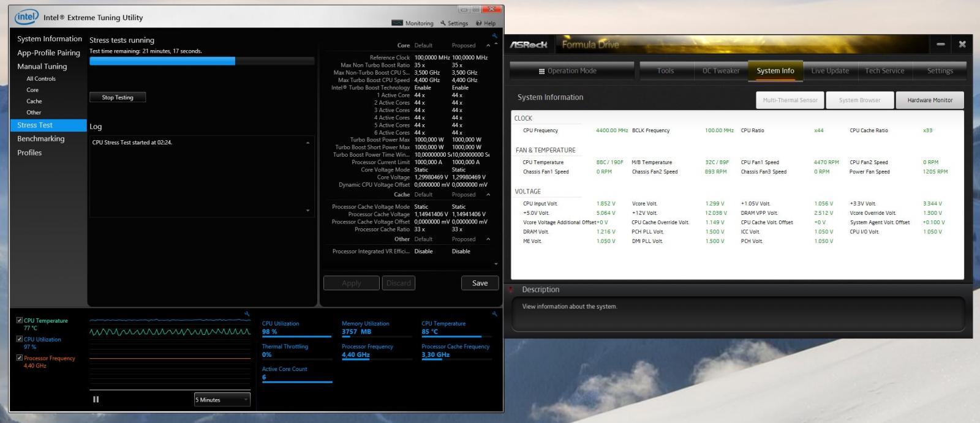The height and width of the screenshot is (423, 980).
Task: Select the Hardware Monitor view
Action: tap(930, 100)
